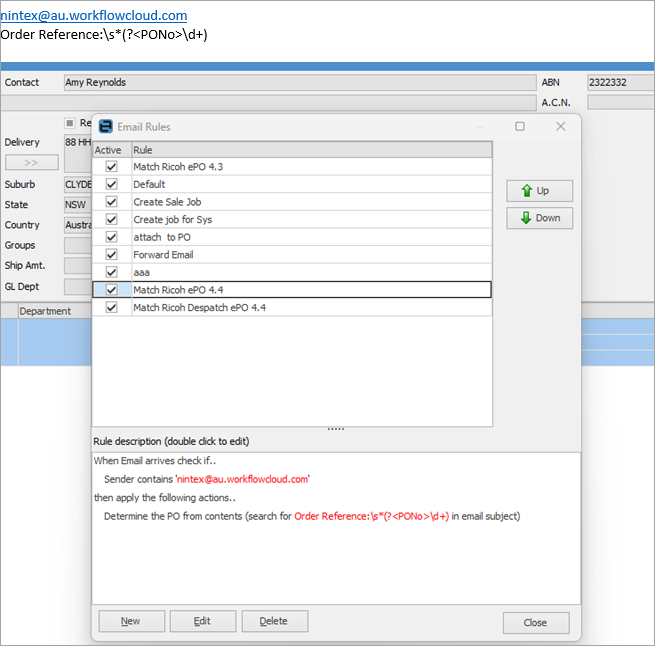The width and height of the screenshot is (655, 646).
Task: Toggle Active checkbox for Create Sale Job
Action: click(112, 202)
